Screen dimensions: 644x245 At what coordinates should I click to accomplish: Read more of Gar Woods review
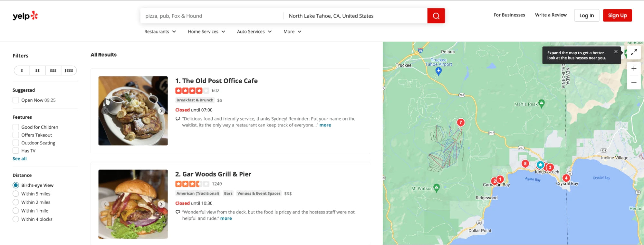226,218
